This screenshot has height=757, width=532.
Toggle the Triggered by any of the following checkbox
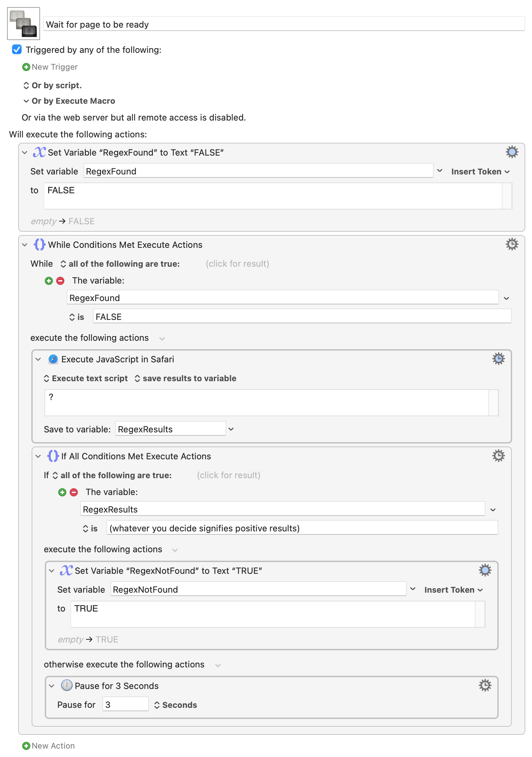[x=17, y=50]
